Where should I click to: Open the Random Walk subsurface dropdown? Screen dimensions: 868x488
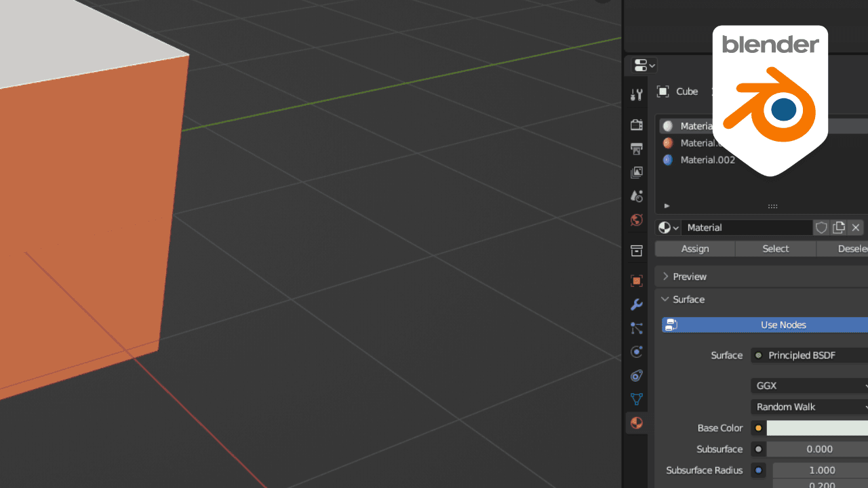coord(810,407)
